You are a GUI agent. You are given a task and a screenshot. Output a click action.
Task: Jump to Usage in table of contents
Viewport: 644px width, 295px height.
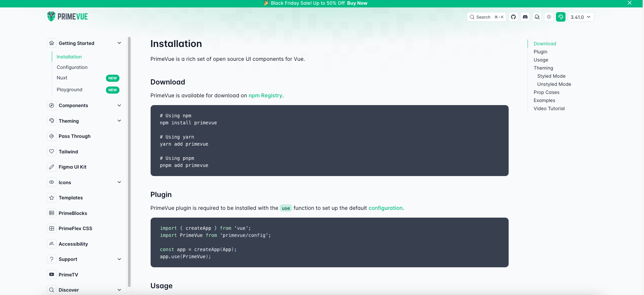coord(541,60)
